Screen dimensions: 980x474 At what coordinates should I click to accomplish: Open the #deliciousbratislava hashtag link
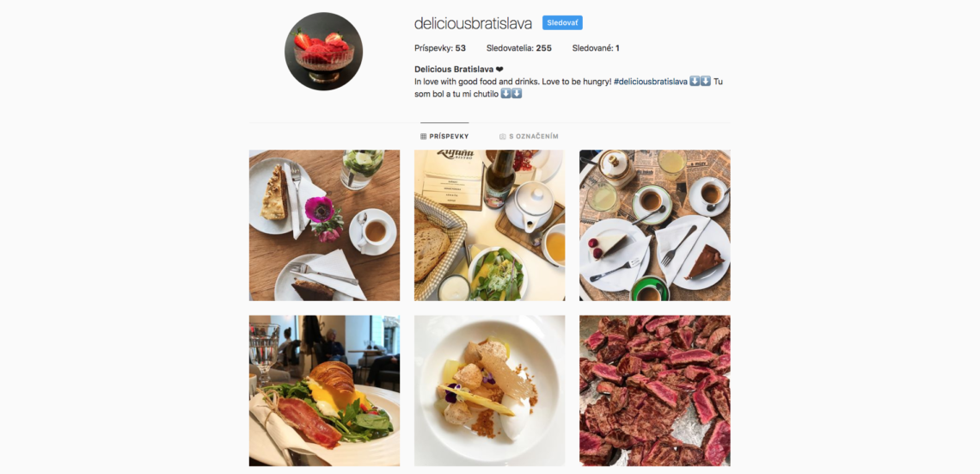point(650,81)
